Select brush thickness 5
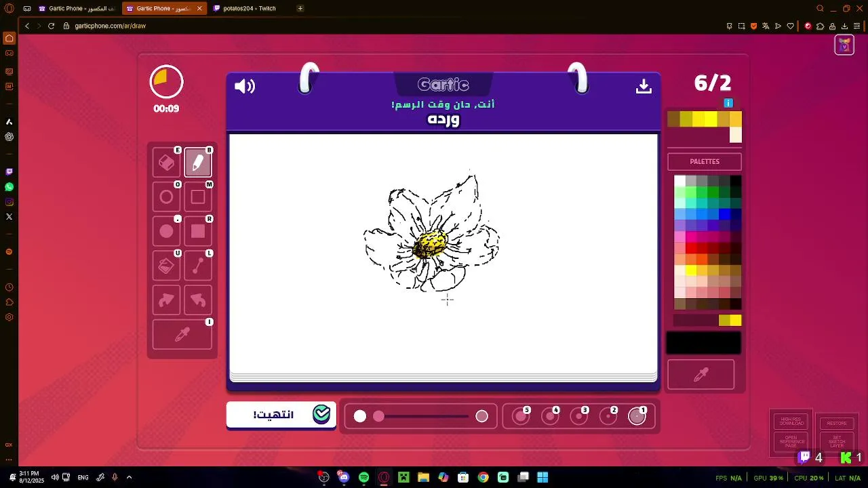The height and width of the screenshot is (488, 868). [521, 416]
